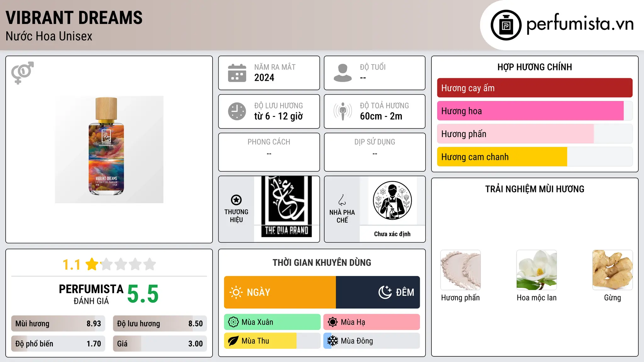Click the Mùa Đông season bar

[x=372, y=341]
